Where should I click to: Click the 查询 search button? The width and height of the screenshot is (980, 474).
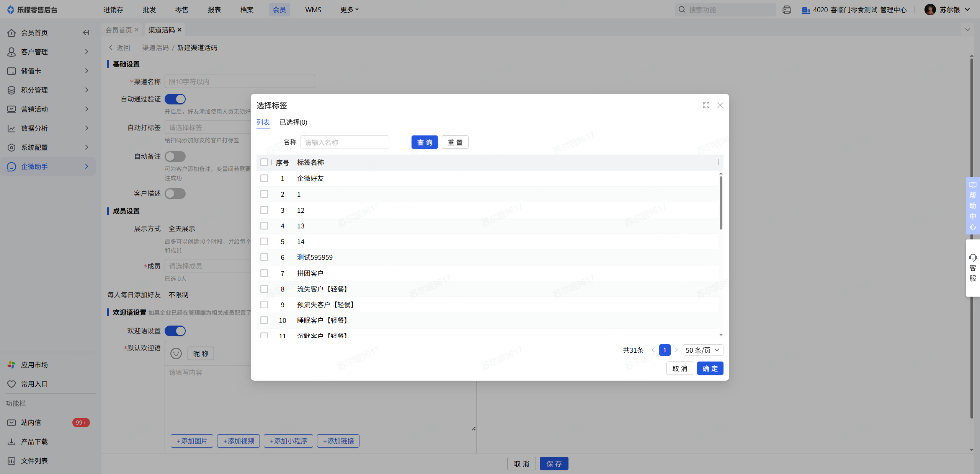[425, 142]
